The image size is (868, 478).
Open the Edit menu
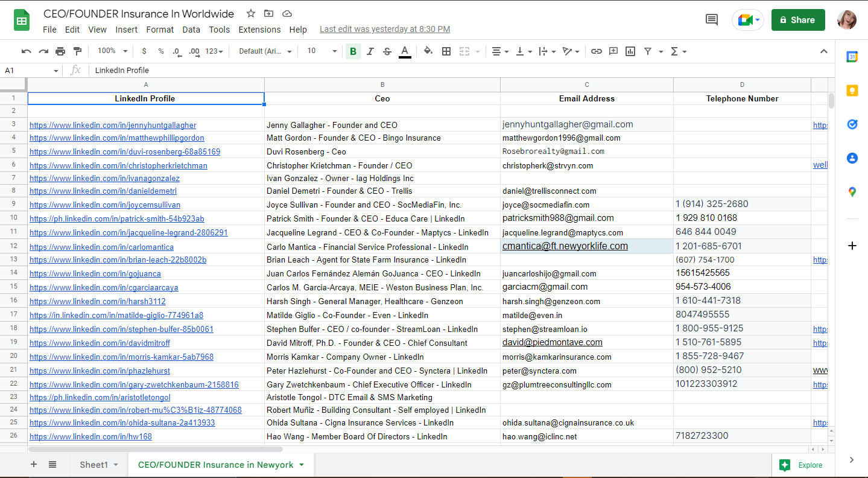pos(72,30)
